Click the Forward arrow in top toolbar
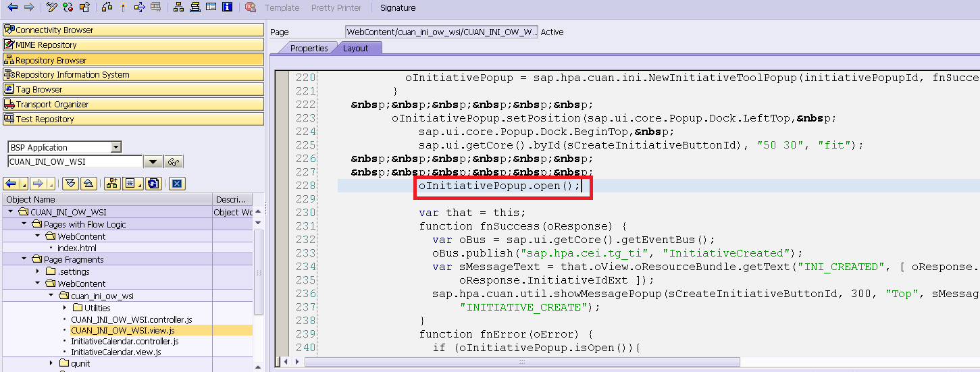Screen dimensions: 980x372 pyautogui.click(x=29, y=7)
